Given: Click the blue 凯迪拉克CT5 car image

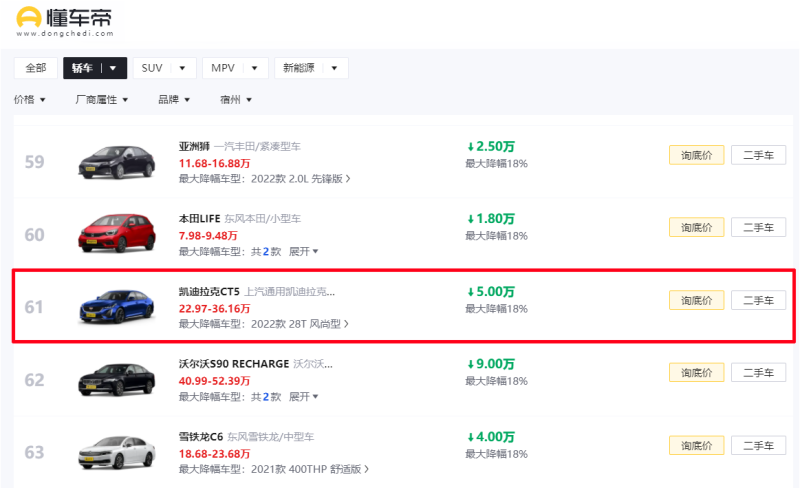Looking at the screenshot, I should (116, 306).
